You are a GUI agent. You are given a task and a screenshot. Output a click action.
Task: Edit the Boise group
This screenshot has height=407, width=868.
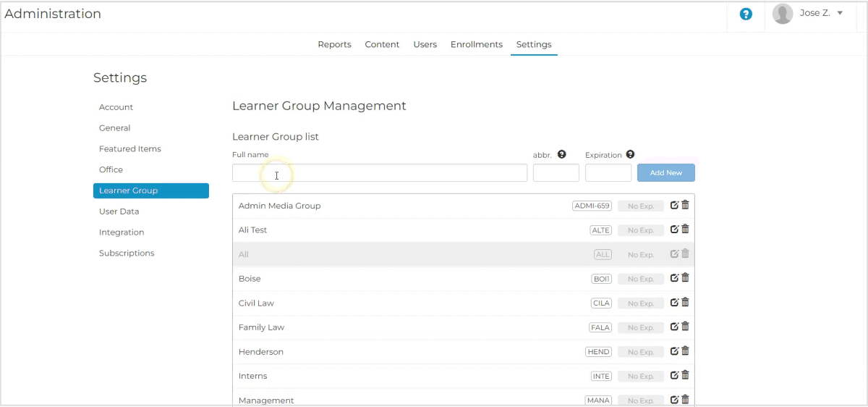click(x=674, y=278)
